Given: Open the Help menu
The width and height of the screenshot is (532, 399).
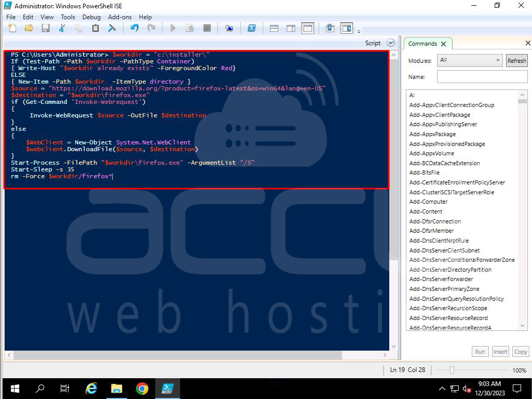Looking at the screenshot, I should tap(145, 17).
